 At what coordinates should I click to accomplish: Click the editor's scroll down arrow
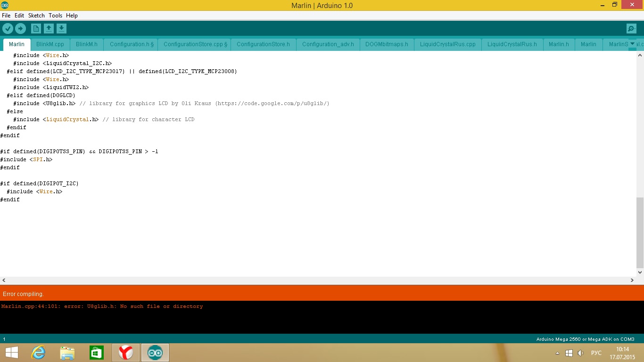[x=640, y=272]
